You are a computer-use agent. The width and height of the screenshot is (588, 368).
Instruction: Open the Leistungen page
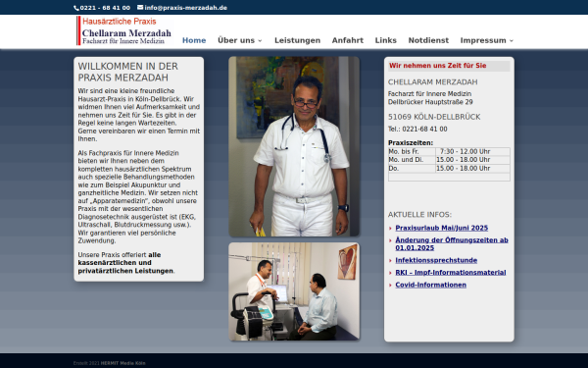coord(297,40)
